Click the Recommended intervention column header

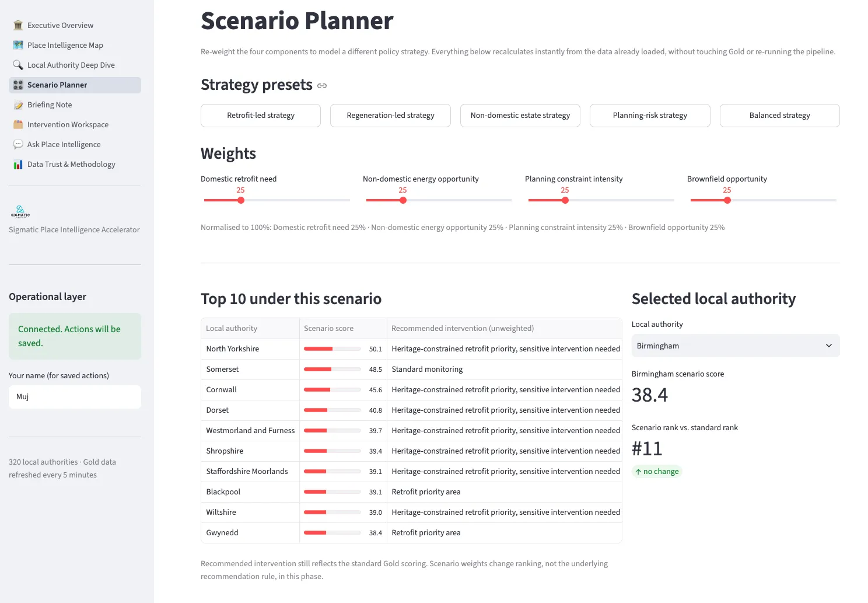click(505, 329)
